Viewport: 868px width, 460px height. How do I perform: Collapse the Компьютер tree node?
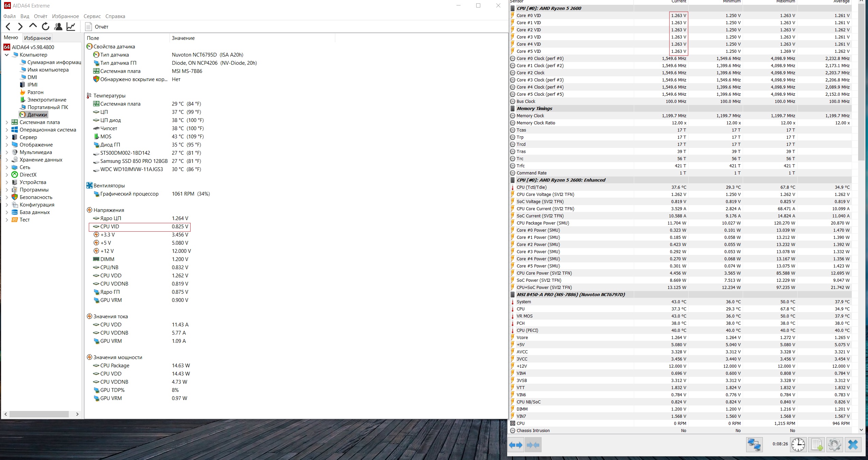(6, 55)
